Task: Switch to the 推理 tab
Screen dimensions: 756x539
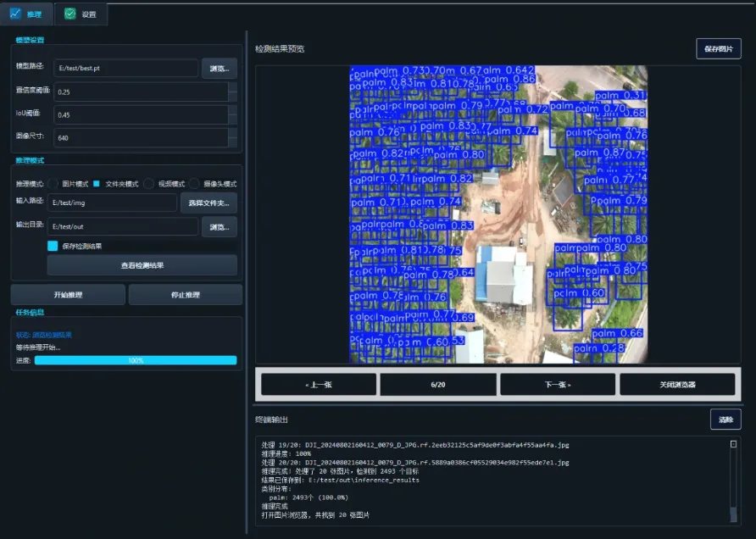Action: (x=26, y=14)
